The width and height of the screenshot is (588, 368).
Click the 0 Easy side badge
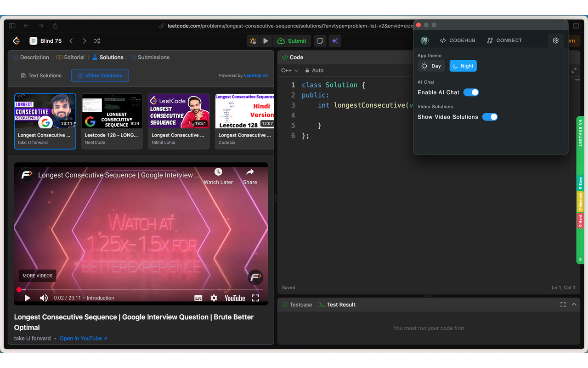[x=580, y=183]
